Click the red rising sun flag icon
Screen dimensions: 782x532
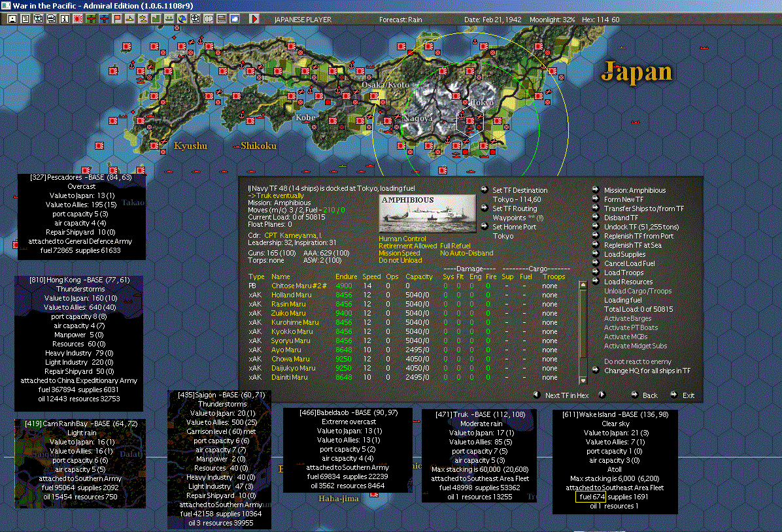coord(77,19)
